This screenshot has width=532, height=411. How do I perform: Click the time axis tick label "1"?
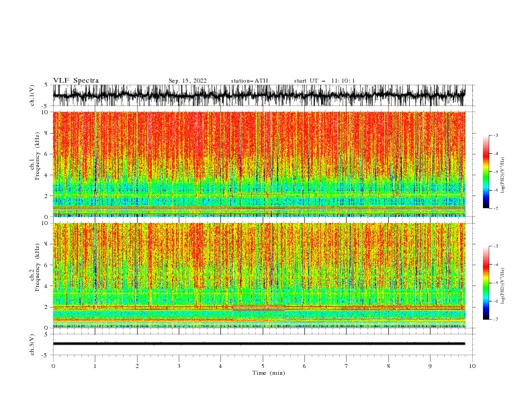coord(95,366)
